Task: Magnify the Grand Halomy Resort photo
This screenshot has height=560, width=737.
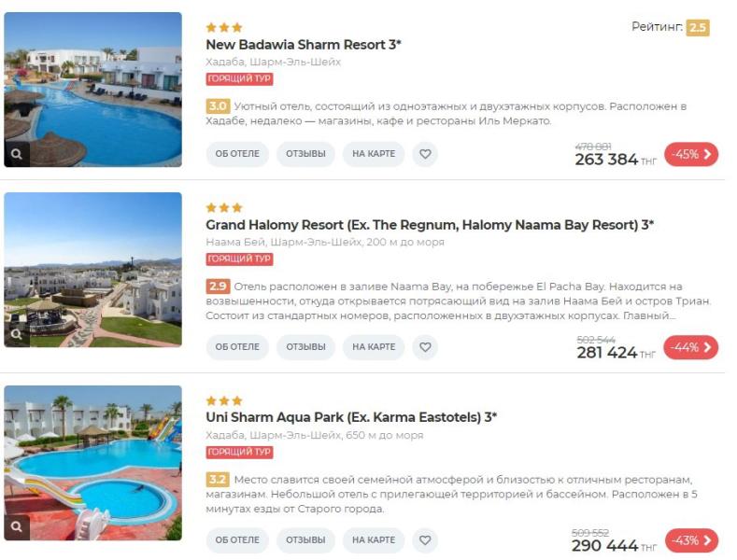Action: pos(17,334)
